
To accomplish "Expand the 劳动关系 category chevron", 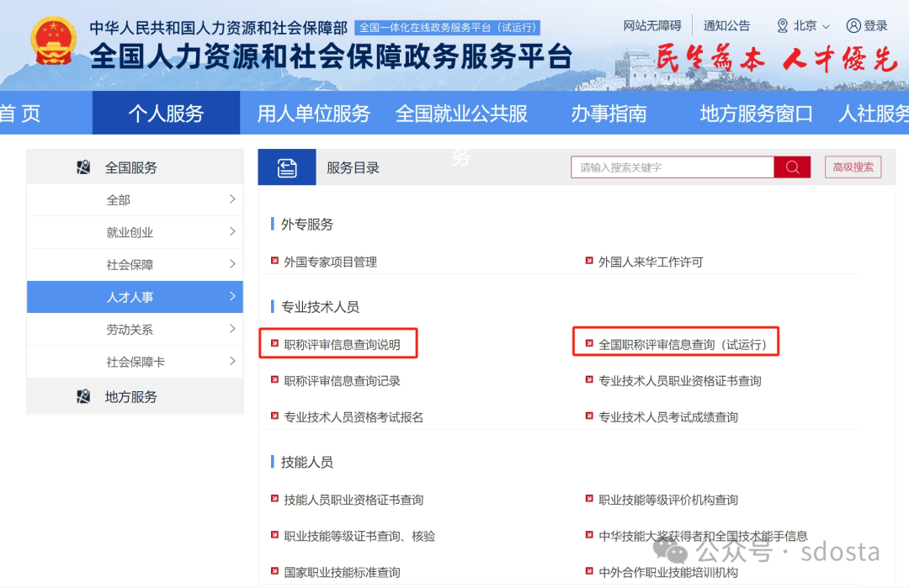I will click(x=232, y=329).
